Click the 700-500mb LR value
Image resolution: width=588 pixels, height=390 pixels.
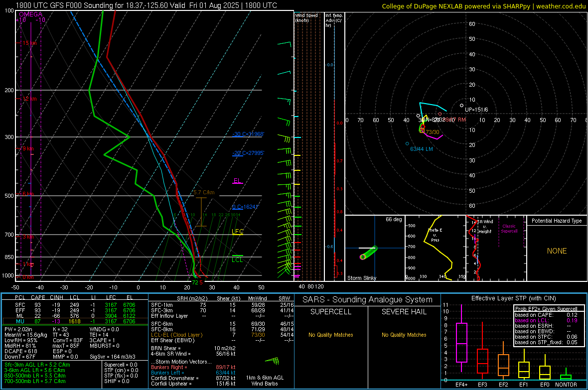[x=35, y=381]
